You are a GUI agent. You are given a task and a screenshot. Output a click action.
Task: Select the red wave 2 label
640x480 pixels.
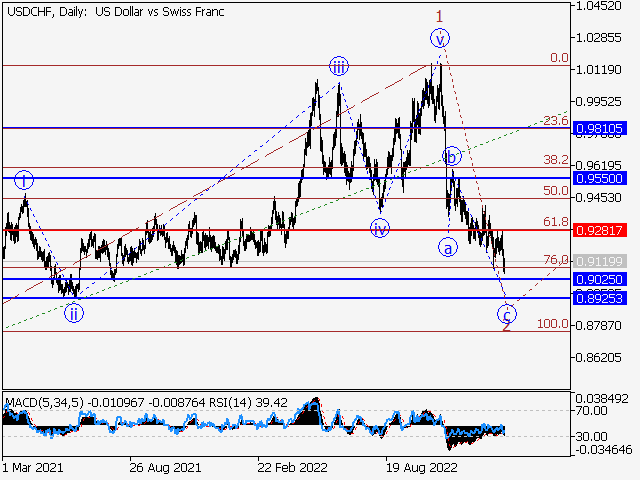(507, 326)
